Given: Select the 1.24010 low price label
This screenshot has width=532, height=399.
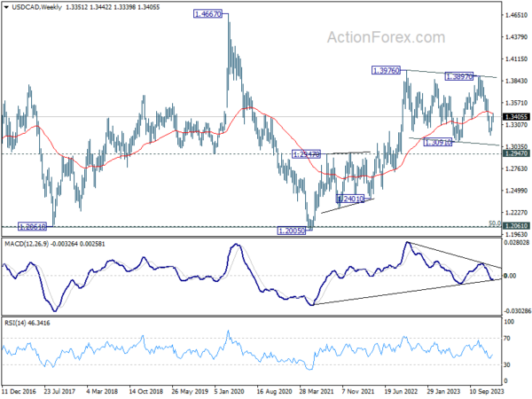Looking at the screenshot, I should click(x=350, y=199).
